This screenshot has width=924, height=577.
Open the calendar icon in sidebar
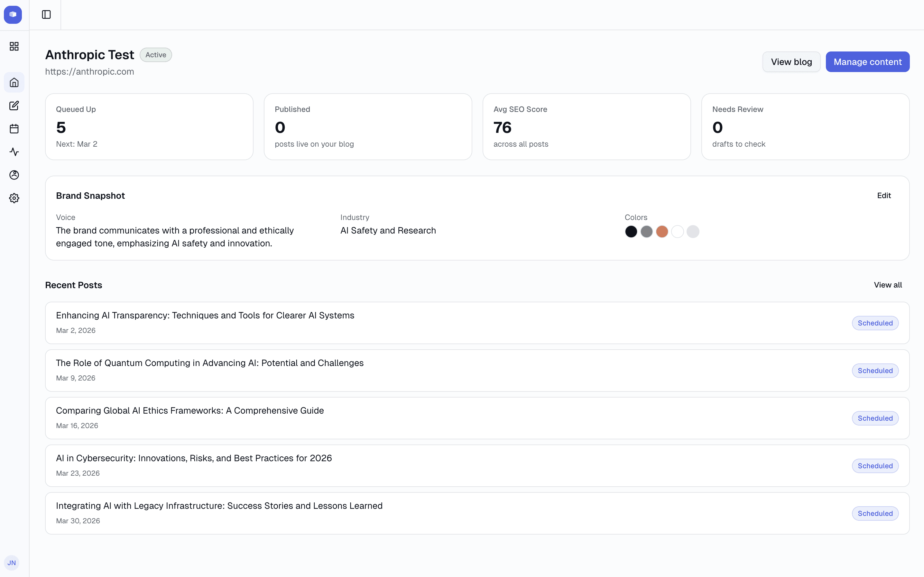coord(14,129)
